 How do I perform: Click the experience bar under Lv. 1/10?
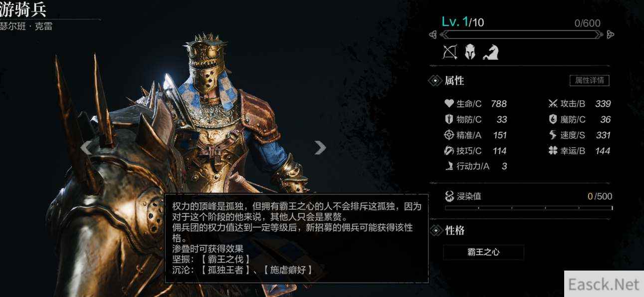(521, 34)
